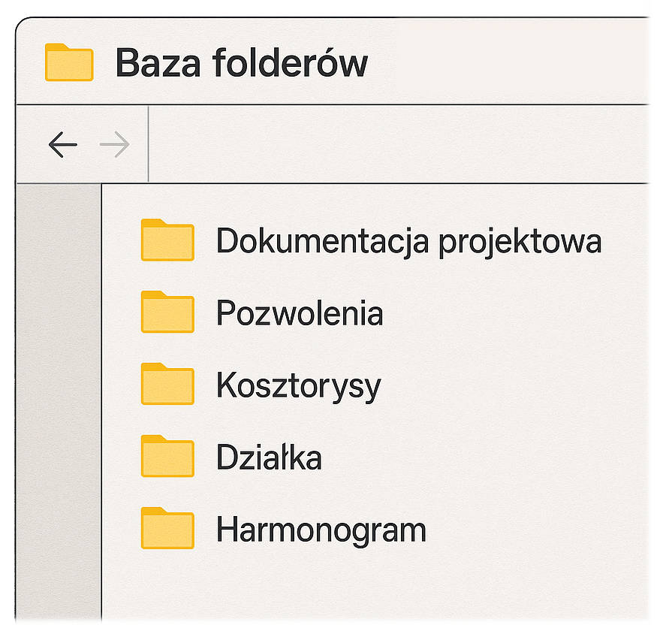
Task: Click the divider between arrows and address bar
Action: 149,144
